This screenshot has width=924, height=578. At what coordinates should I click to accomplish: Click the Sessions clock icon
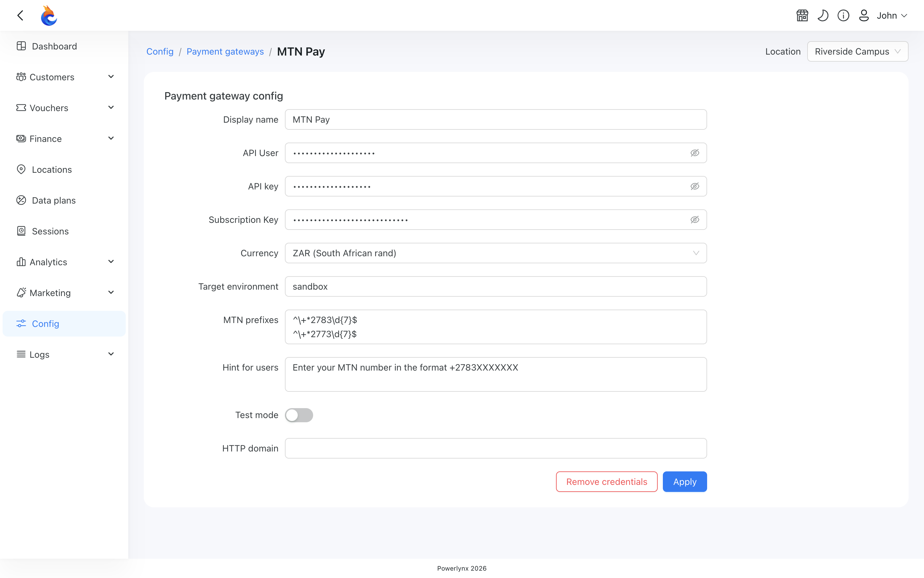(x=21, y=231)
